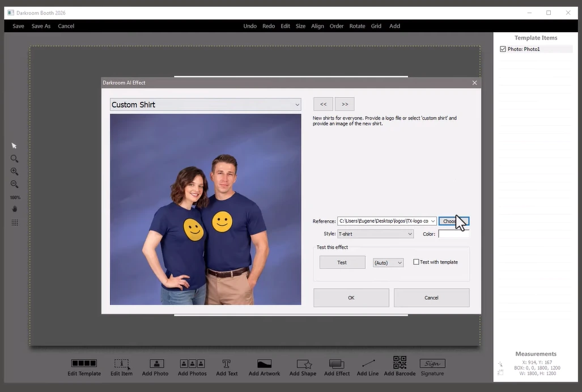The width and height of the screenshot is (582, 392).
Task: Go to next effect with >> button
Action: point(345,104)
